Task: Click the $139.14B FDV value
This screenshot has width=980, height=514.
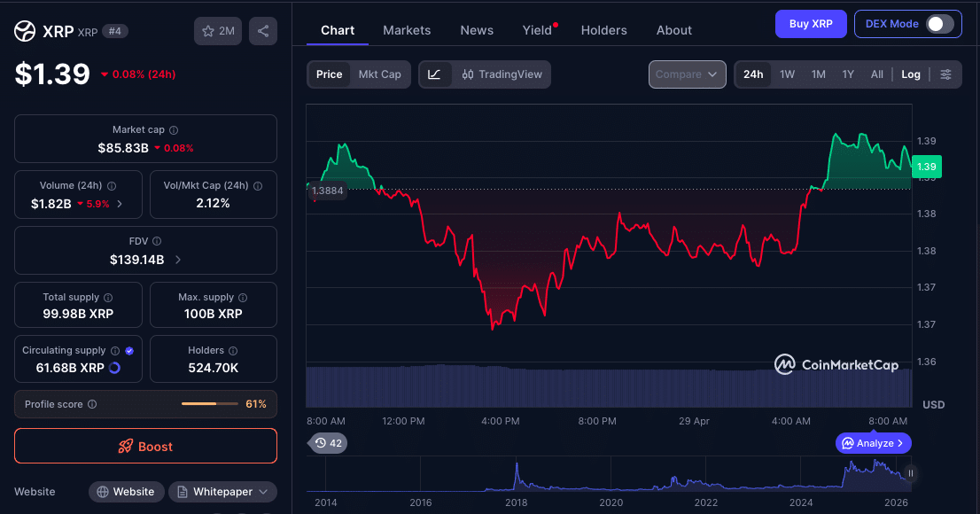Action: pos(136,260)
